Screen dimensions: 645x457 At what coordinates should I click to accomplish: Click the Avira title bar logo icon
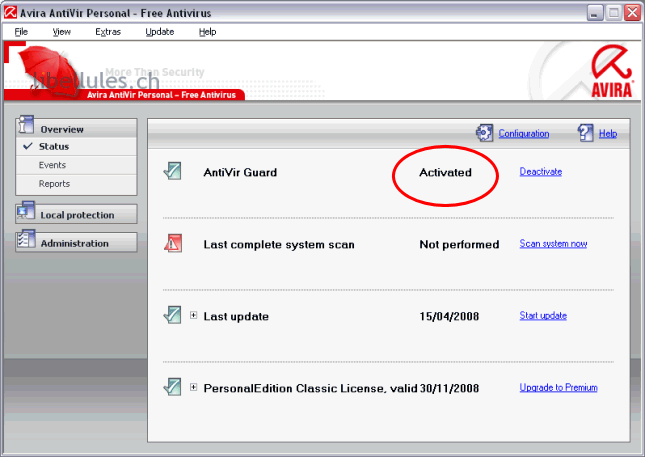pos(10,12)
